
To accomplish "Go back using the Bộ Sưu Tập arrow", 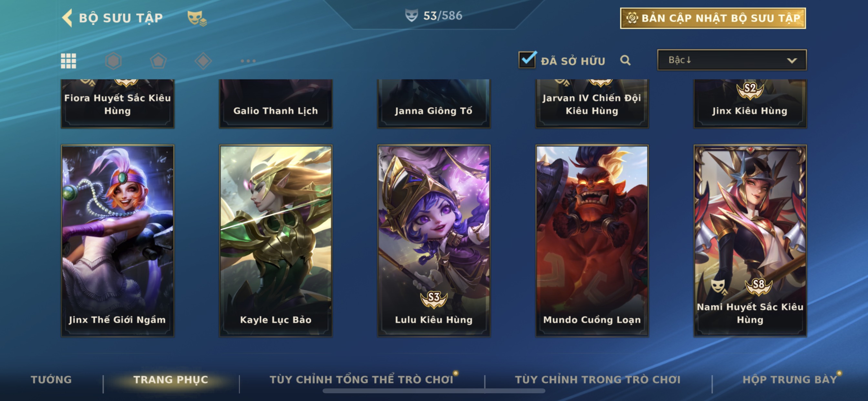I will (x=67, y=18).
